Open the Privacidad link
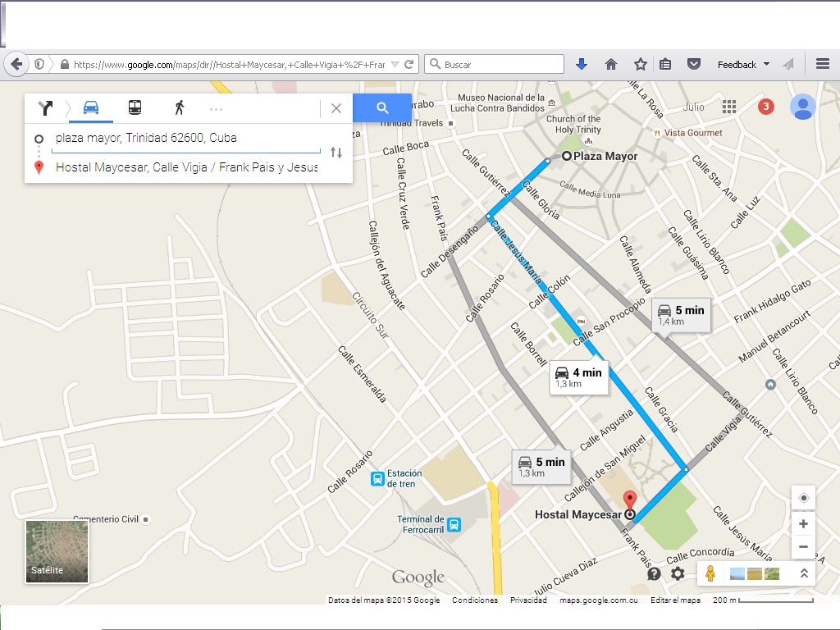This screenshot has height=630, width=840. point(528,600)
